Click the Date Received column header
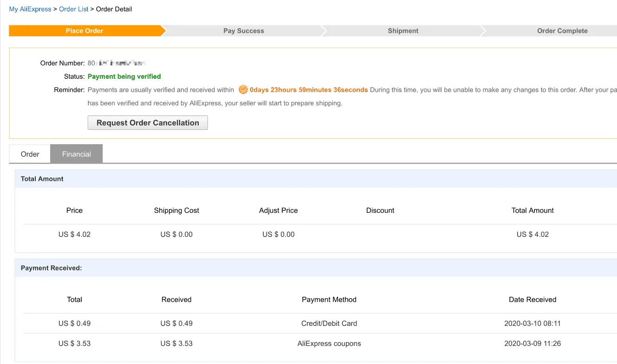617x364 pixels. click(x=533, y=300)
